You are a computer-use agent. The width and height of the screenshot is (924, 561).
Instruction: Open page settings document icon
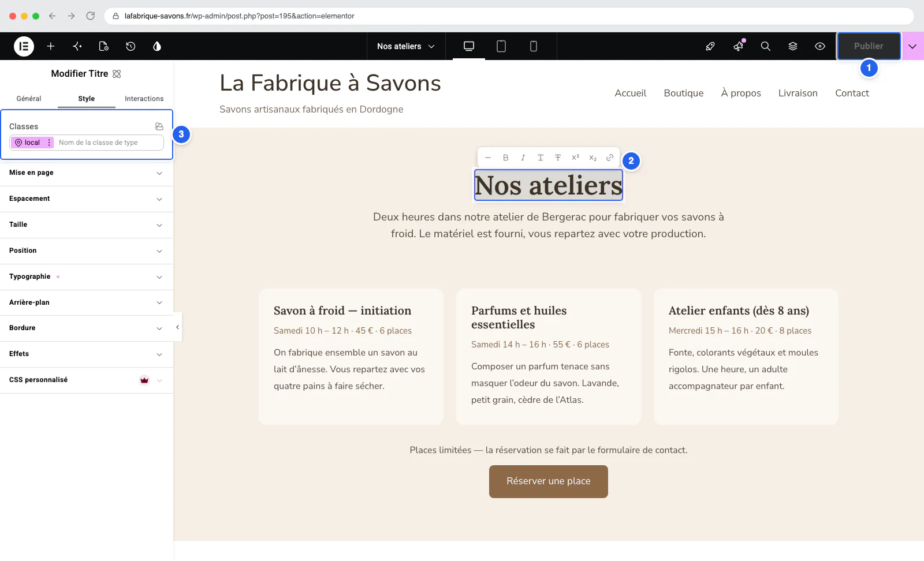point(104,46)
